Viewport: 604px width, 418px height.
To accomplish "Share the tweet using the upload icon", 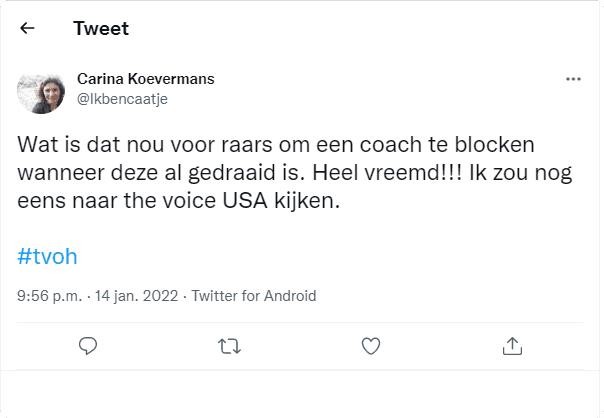I will [x=512, y=345].
